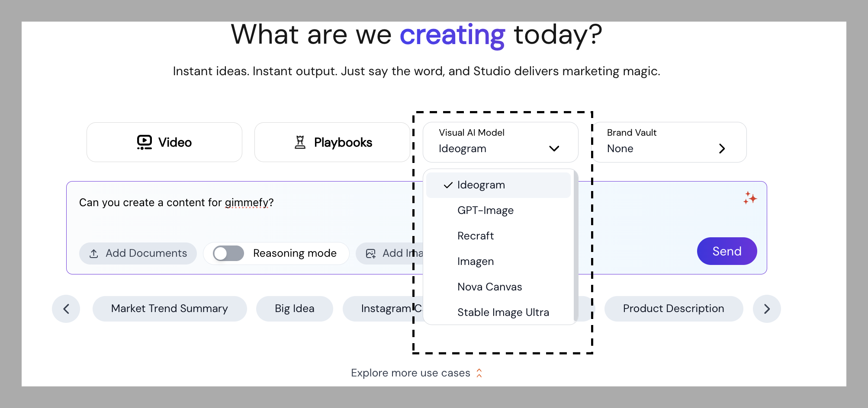Select the checked Ideogram option
The width and height of the screenshot is (868, 408).
click(481, 185)
